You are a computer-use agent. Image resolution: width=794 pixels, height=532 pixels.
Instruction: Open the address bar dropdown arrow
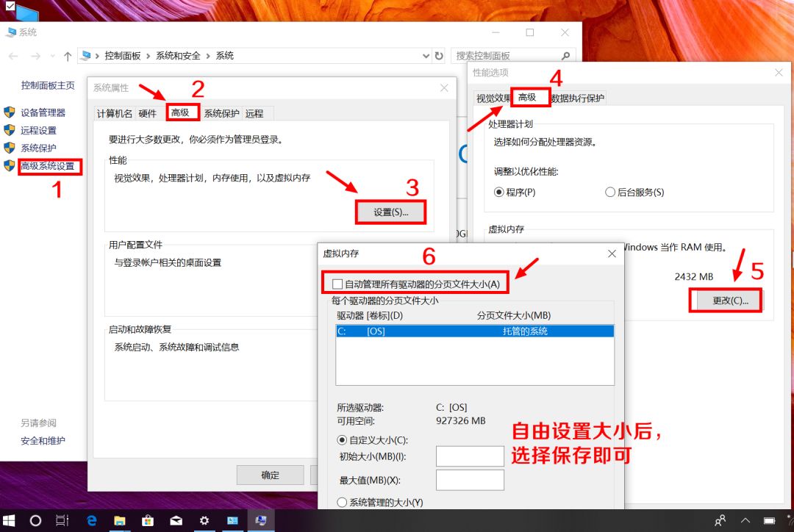[x=426, y=56]
